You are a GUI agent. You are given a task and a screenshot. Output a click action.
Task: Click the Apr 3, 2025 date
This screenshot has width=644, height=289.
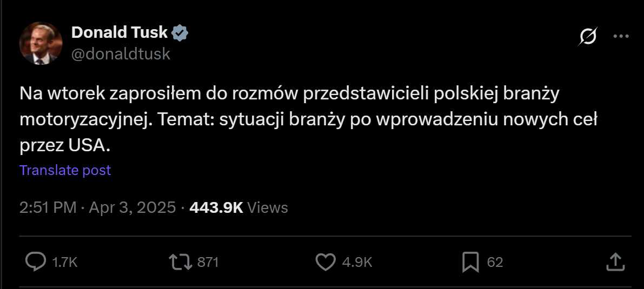click(132, 208)
